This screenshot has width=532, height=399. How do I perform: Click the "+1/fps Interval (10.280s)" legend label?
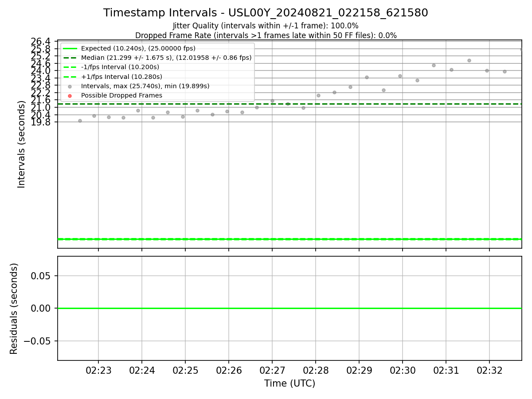point(121,77)
